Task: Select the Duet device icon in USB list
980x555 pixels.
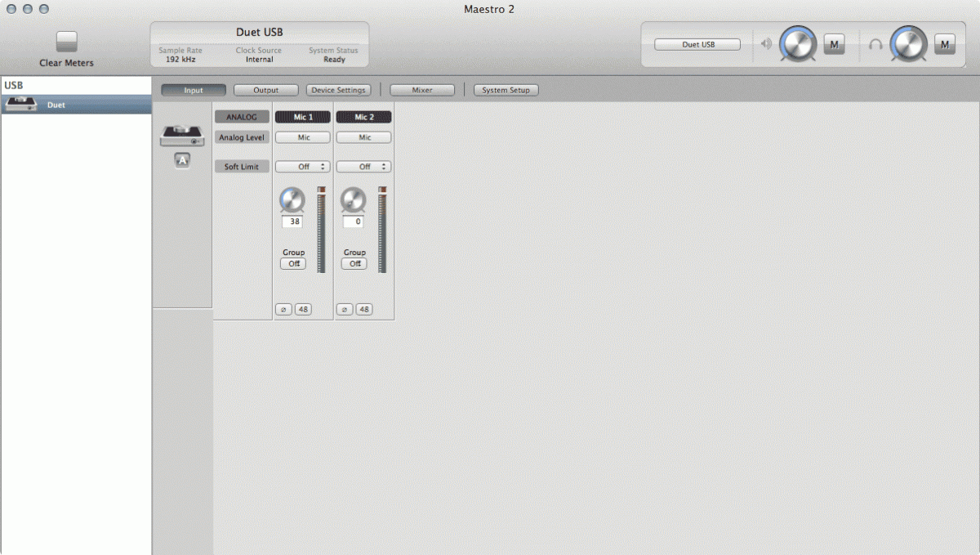Action: 20,104
